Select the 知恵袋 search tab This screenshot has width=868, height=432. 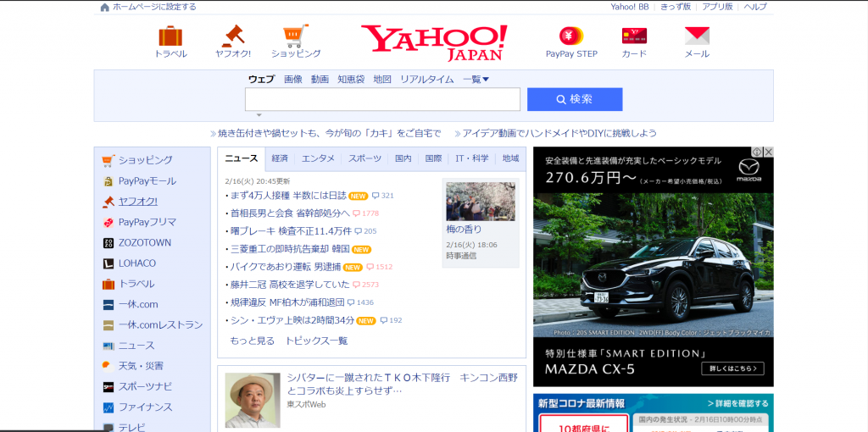click(x=351, y=79)
